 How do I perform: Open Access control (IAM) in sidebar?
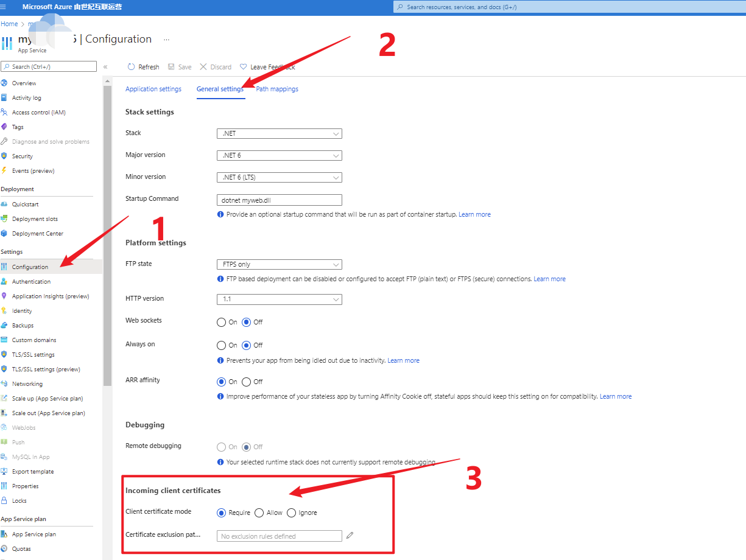pyautogui.click(x=38, y=113)
